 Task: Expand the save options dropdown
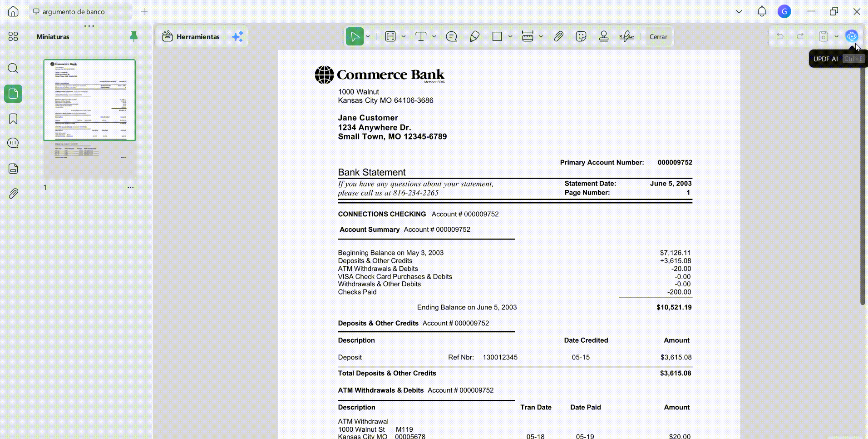tap(837, 36)
